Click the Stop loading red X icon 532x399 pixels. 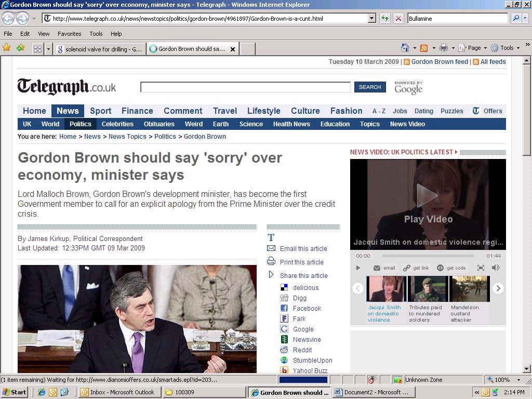pos(398,18)
